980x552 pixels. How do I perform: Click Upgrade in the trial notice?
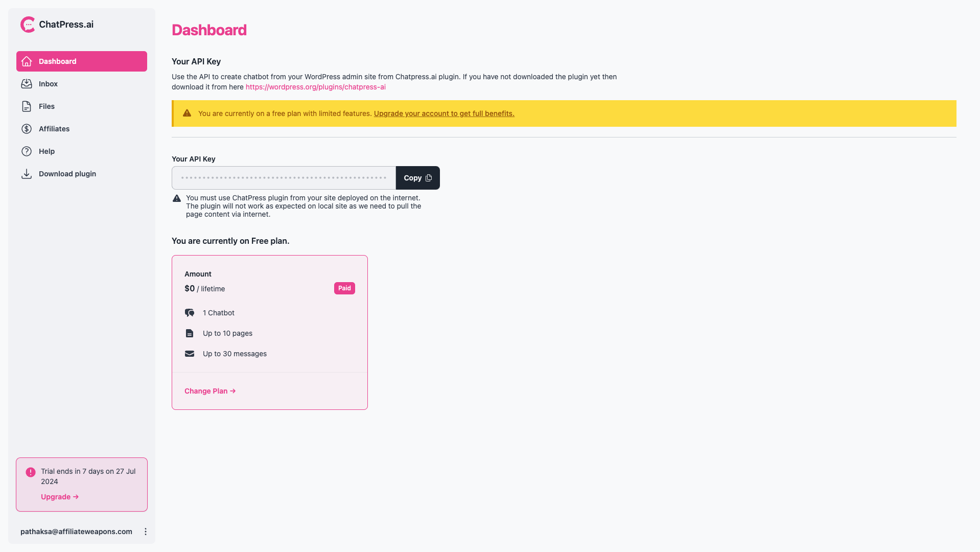coord(59,497)
